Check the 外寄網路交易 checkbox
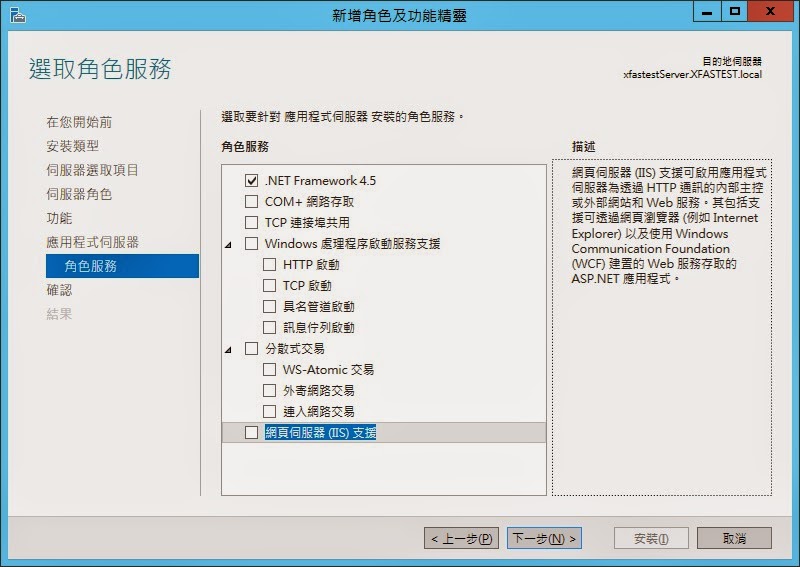Screen dimensions: 800x567 [x=269, y=390]
